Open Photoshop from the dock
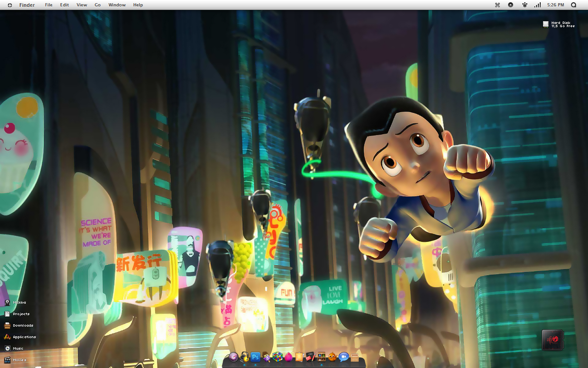 pos(255,357)
